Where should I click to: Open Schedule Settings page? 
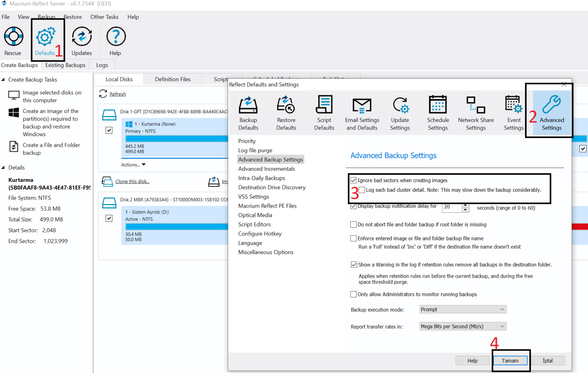tap(438, 113)
